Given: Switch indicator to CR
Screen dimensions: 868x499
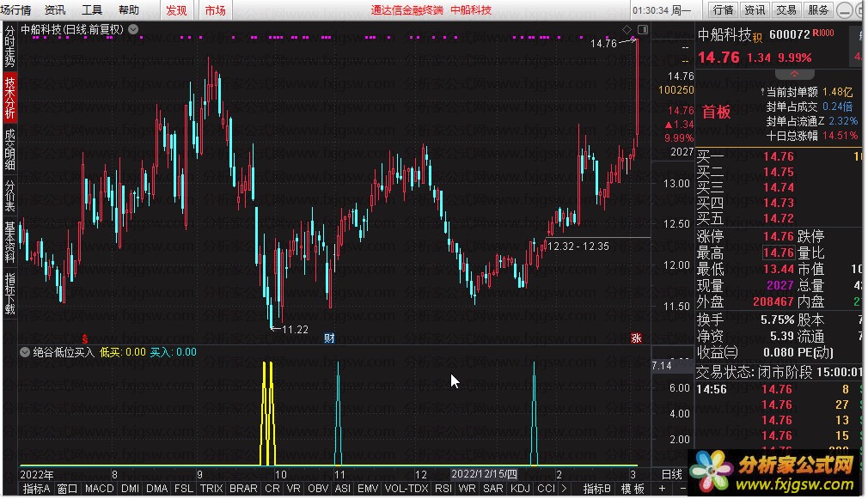Looking at the screenshot, I should 272,489.
